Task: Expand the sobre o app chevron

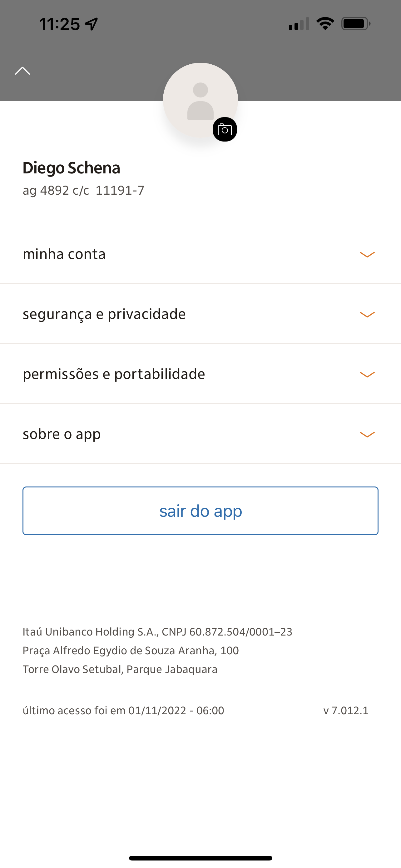Action: [367, 434]
